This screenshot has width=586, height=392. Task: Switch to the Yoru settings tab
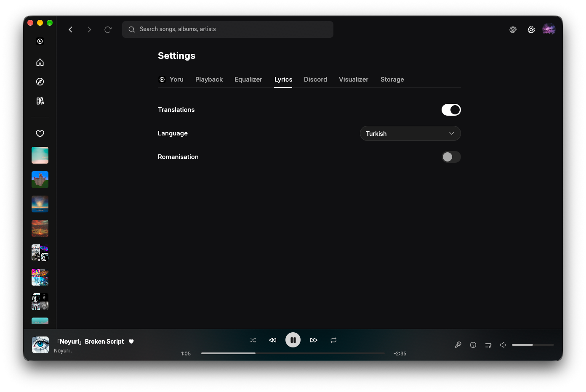tap(171, 79)
